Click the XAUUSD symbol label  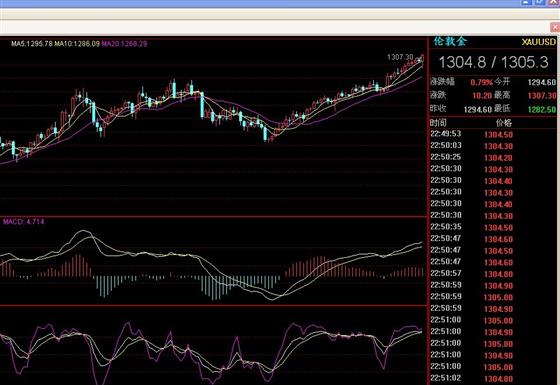(x=539, y=42)
